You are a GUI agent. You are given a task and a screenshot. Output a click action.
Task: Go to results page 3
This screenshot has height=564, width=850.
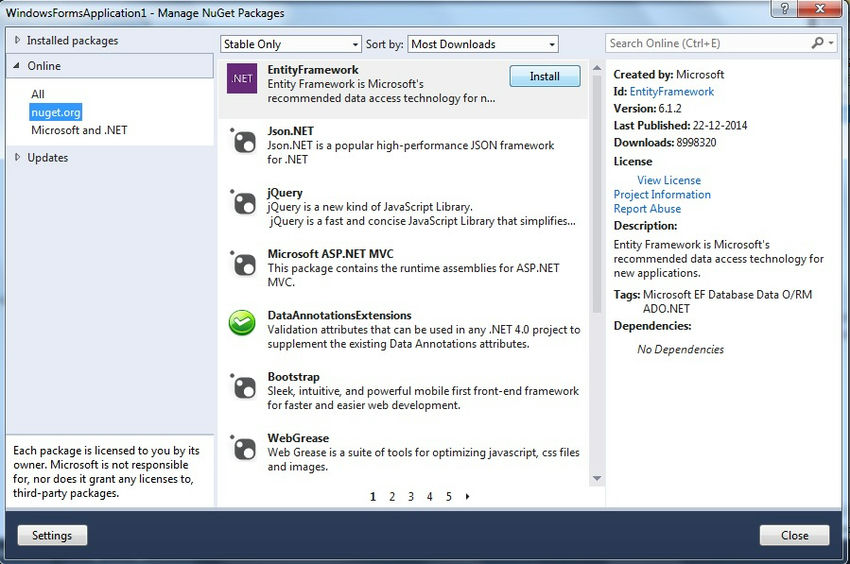point(411,497)
